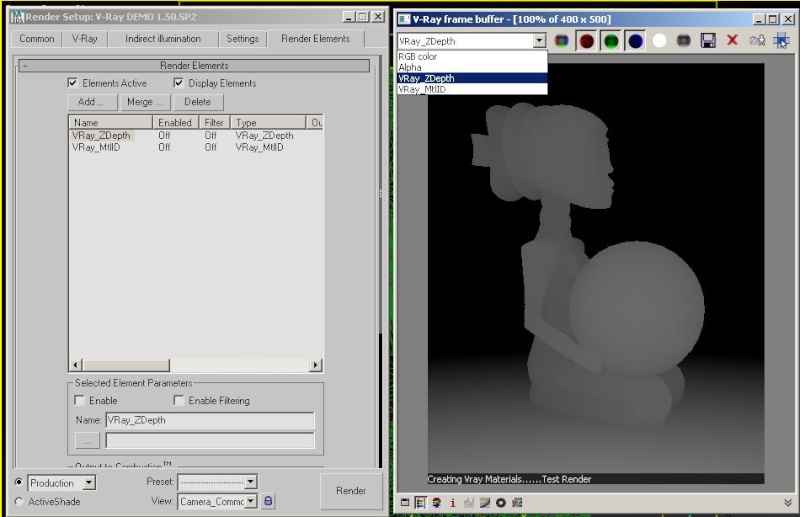The width and height of the screenshot is (800, 517).
Task: Switch to the Render Elements tab
Action: 315,39
